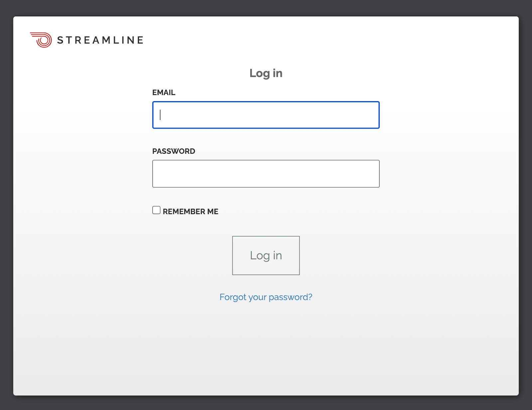Click inside the password text box
Image resolution: width=532 pixels, height=410 pixels.
coord(266,174)
